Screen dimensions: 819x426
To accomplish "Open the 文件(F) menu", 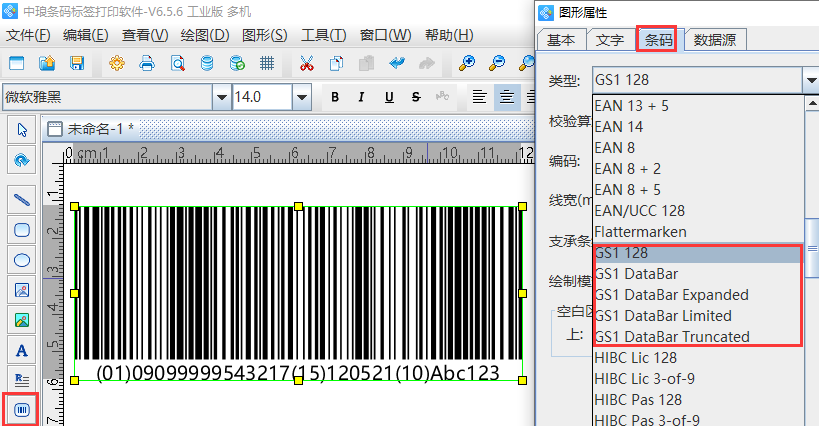I will click(x=28, y=36).
